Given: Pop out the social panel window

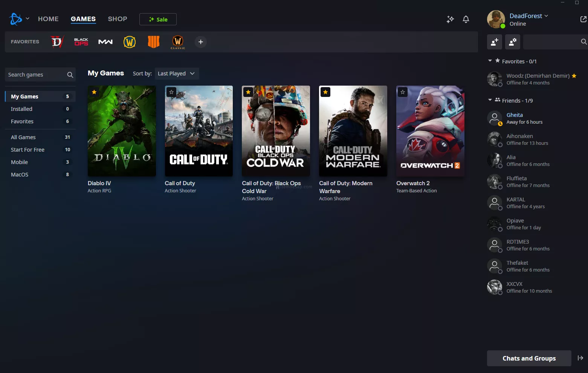Looking at the screenshot, I should tap(583, 19).
